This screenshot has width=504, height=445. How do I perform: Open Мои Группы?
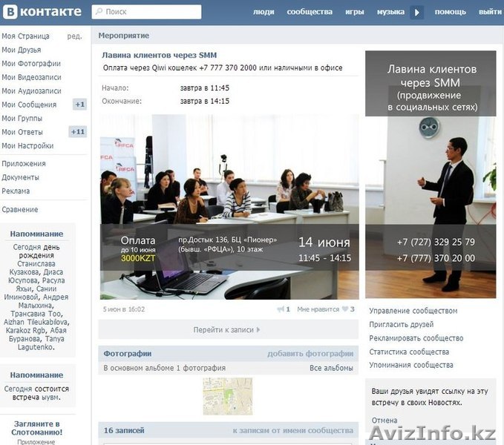[22, 119]
